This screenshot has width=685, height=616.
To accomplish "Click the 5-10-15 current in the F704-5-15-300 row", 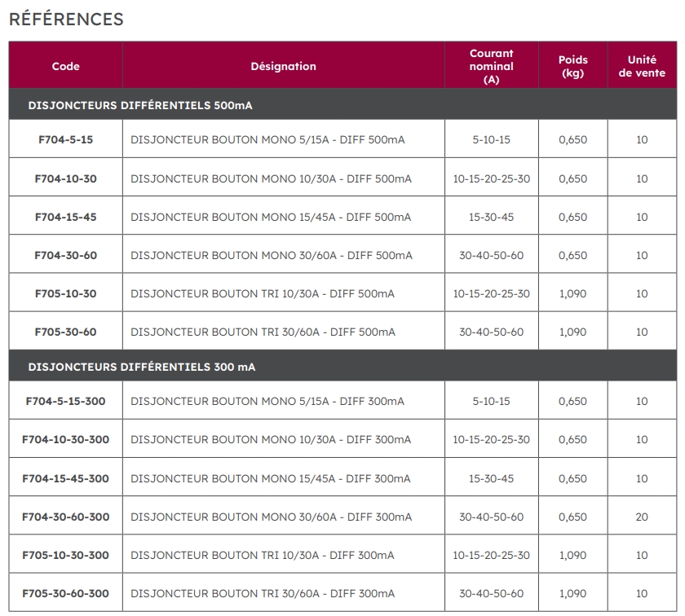I will click(491, 401).
